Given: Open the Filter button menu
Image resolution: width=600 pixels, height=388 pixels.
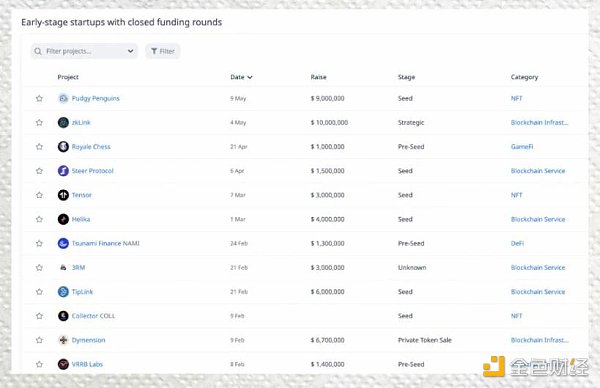Looking at the screenshot, I should [163, 51].
